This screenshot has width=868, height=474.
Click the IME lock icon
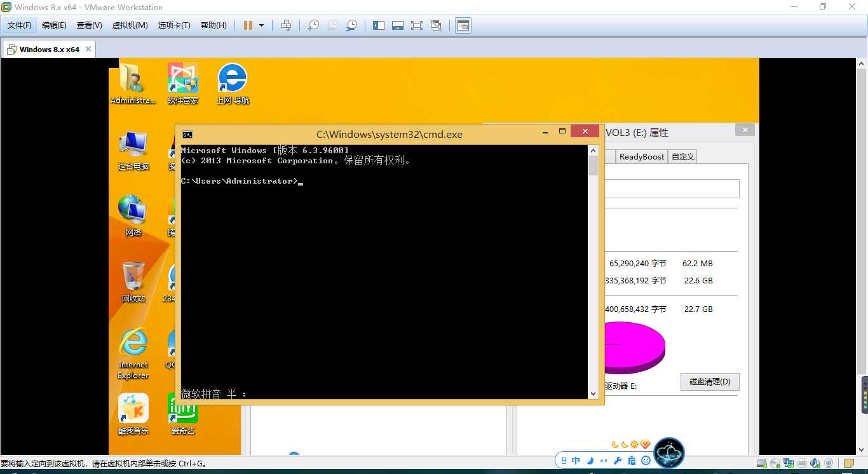(x=564, y=461)
